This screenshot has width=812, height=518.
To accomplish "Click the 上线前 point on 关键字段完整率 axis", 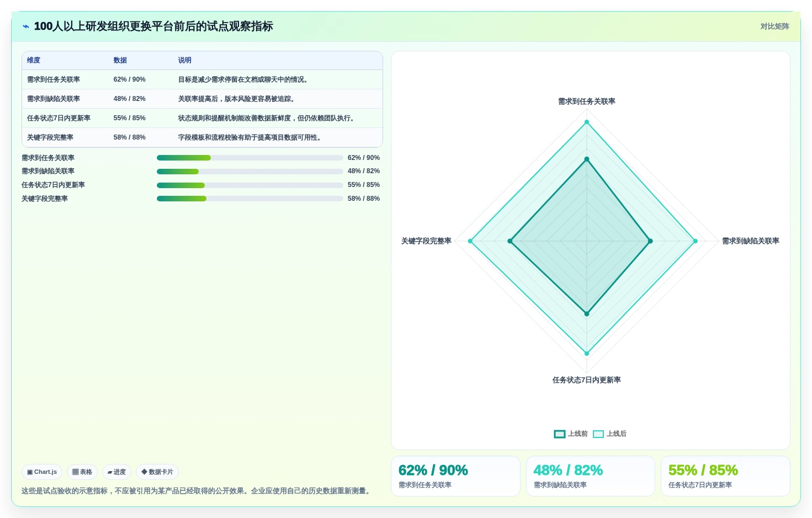I will pos(510,241).
